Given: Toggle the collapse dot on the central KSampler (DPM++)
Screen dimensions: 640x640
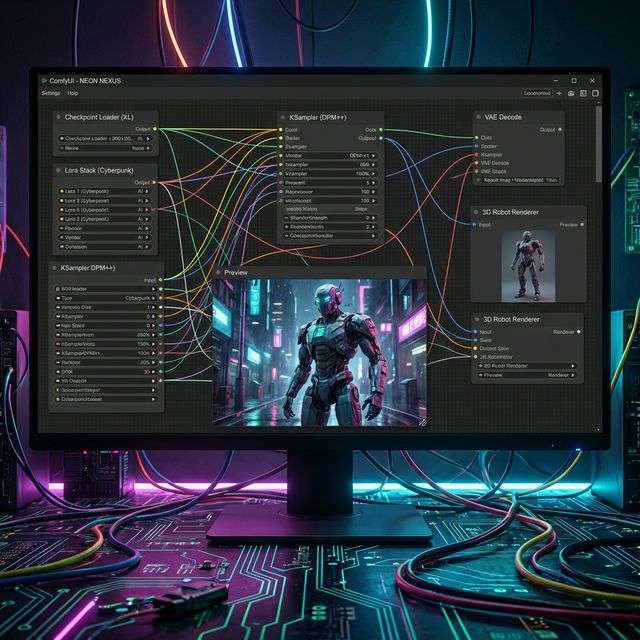Looking at the screenshot, I should 282,118.
